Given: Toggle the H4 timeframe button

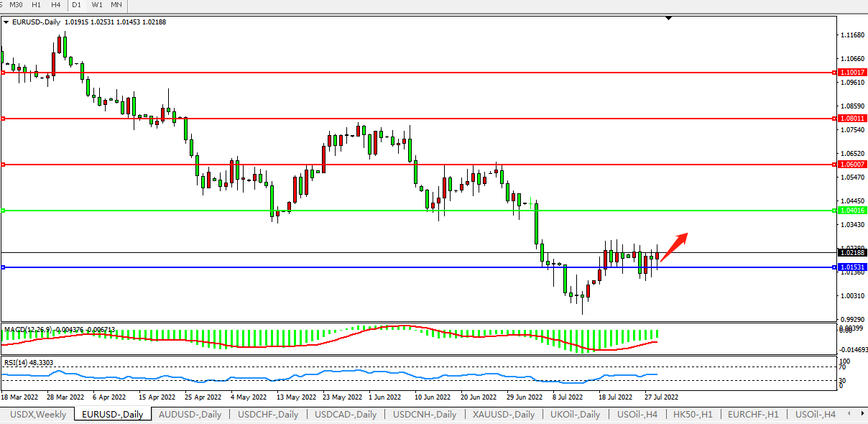Looking at the screenshot, I should [55, 5].
